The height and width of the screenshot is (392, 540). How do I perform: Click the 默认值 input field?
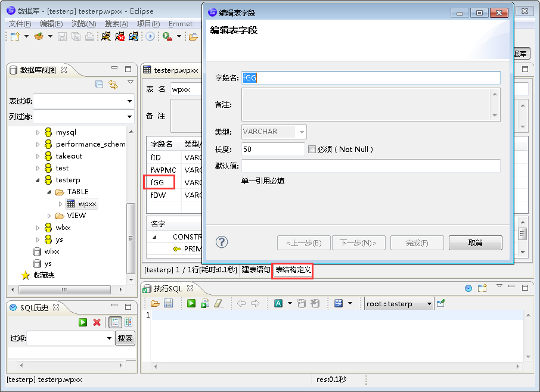click(371, 166)
